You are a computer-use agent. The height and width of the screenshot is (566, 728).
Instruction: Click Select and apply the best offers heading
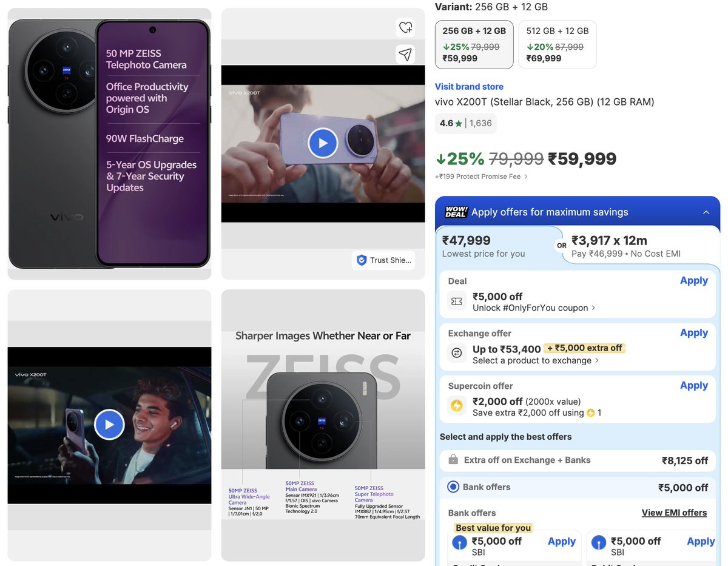tap(505, 437)
